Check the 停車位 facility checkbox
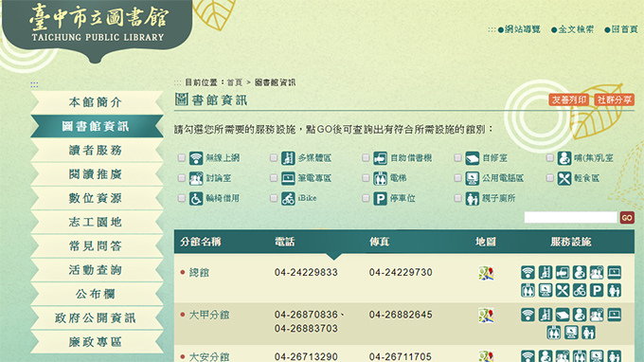The width and height of the screenshot is (644, 362). pos(366,198)
